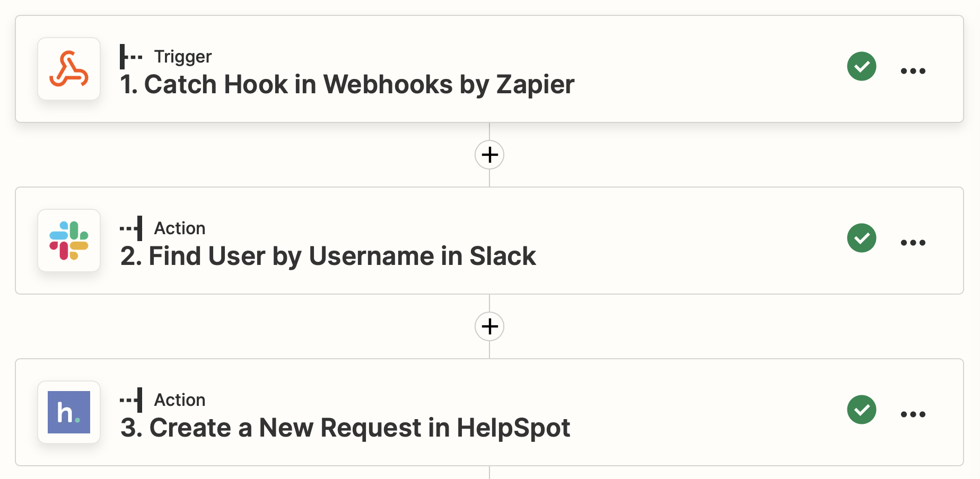Open the "Create a New Request in HelpSpot" step

click(x=345, y=428)
